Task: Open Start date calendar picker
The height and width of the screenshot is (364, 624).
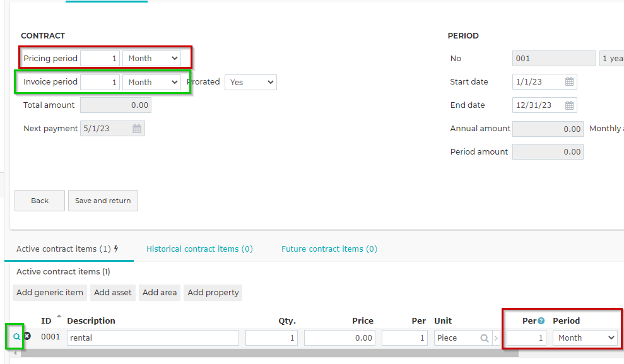Action: tap(570, 81)
